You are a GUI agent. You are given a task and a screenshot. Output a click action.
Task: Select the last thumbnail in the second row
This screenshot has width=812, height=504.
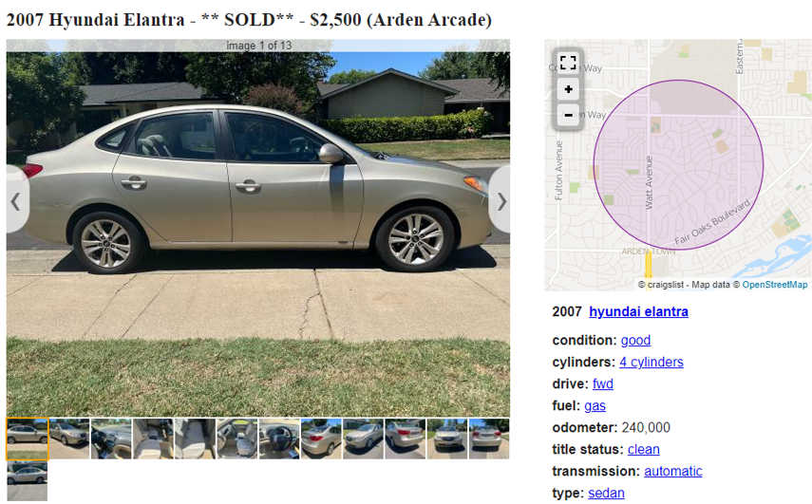point(27,481)
